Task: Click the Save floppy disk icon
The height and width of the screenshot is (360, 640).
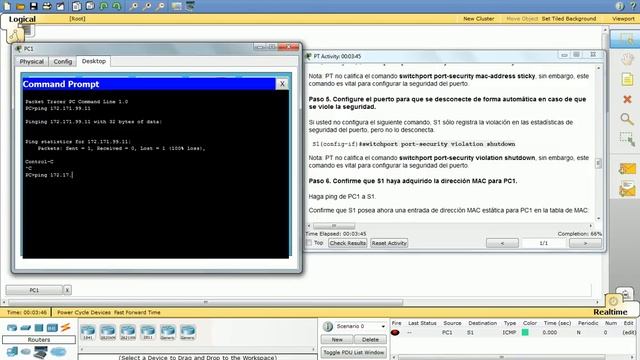Action: tap(34, 6)
